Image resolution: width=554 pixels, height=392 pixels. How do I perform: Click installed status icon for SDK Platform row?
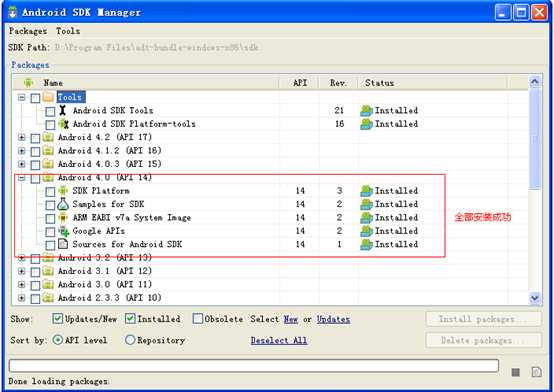click(366, 191)
